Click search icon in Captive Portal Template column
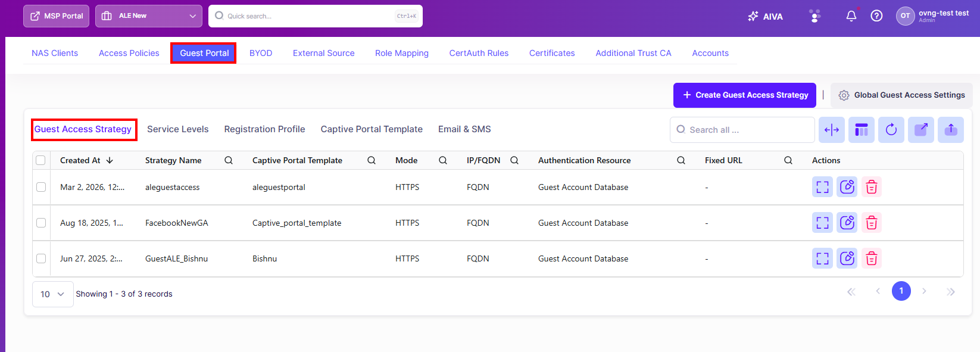980x352 pixels. pyautogui.click(x=372, y=160)
